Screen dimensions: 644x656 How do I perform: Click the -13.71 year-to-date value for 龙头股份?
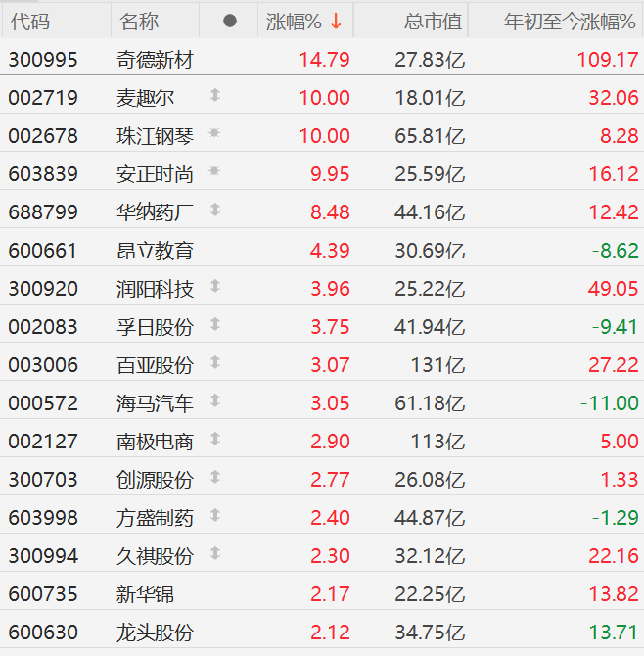pos(610,633)
